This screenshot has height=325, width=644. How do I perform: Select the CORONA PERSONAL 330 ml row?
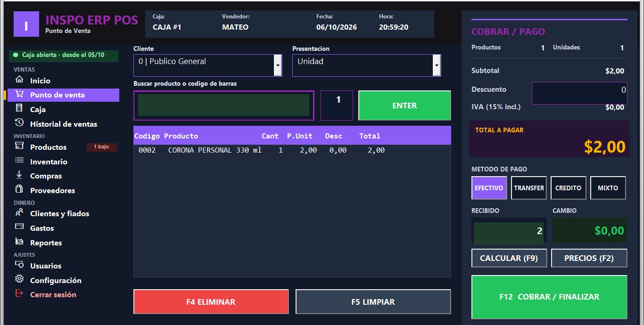pyautogui.click(x=292, y=150)
